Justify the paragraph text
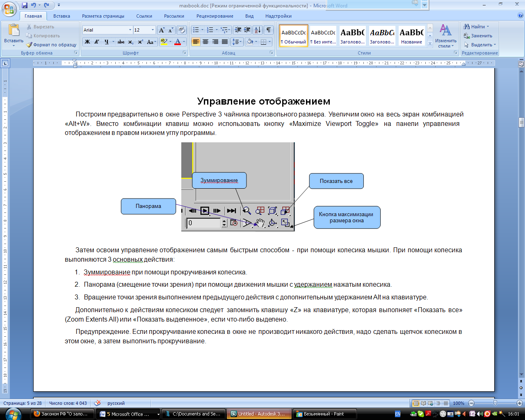This screenshot has height=420, width=525. 225,42
